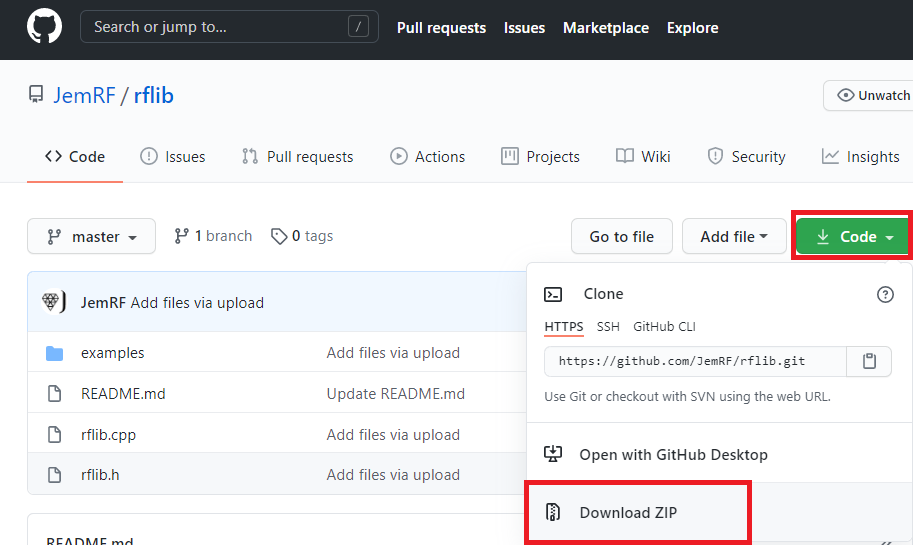Click the README.md file icon

point(54,394)
